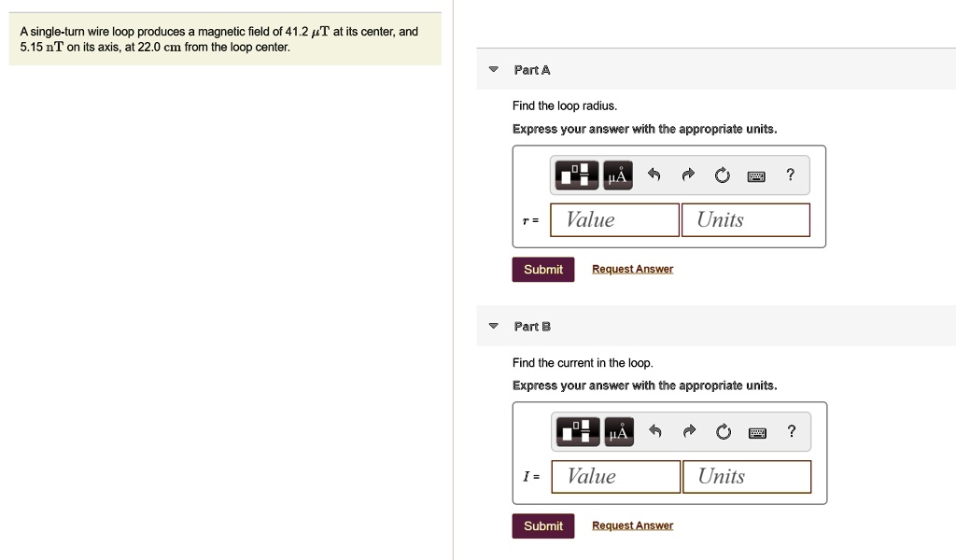Submit the loop radius answer
Viewport: 956px width, 560px height.
(542, 270)
